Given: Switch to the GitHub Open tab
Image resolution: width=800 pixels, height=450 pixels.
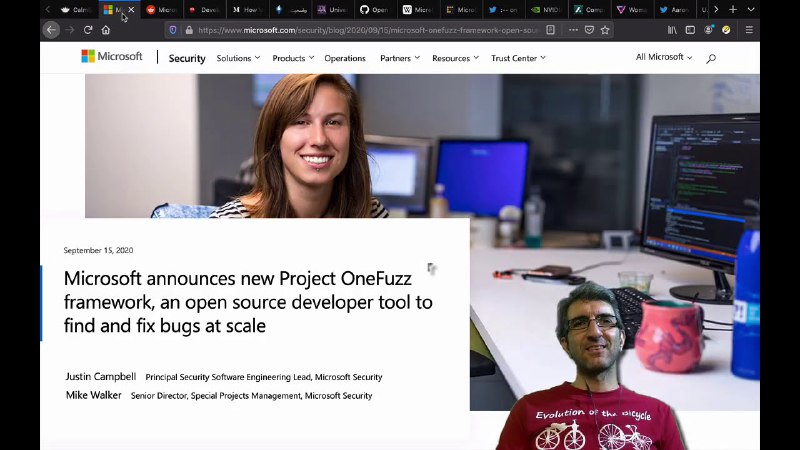Looking at the screenshot, I should click(374, 9).
